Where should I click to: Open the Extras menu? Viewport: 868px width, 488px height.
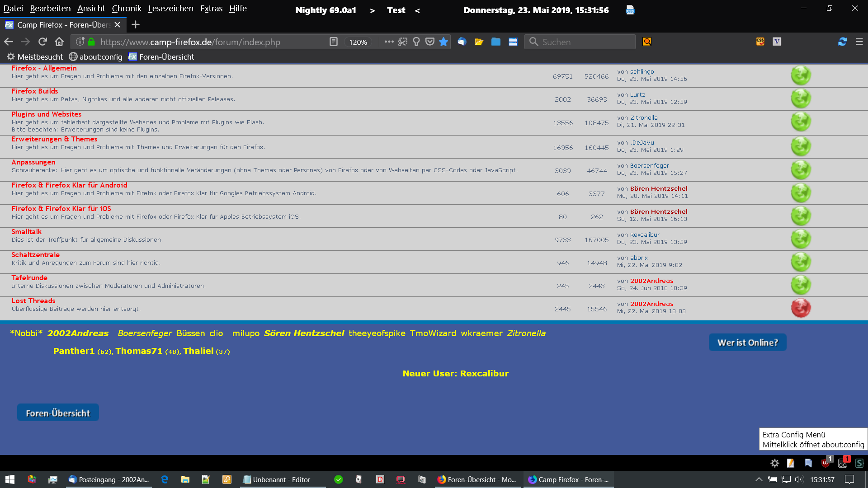click(211, 9)
